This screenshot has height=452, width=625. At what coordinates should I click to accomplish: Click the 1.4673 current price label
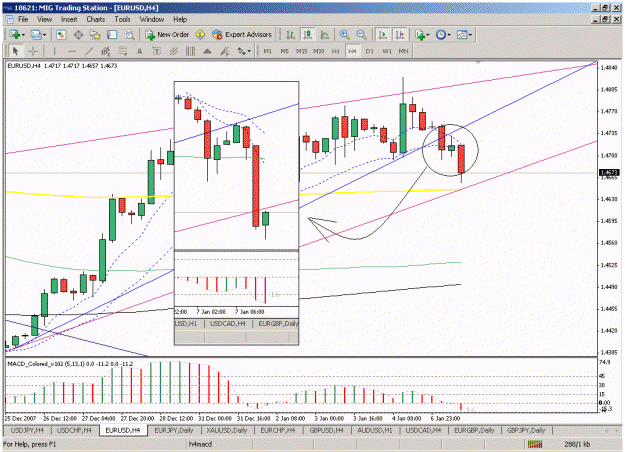609,173
